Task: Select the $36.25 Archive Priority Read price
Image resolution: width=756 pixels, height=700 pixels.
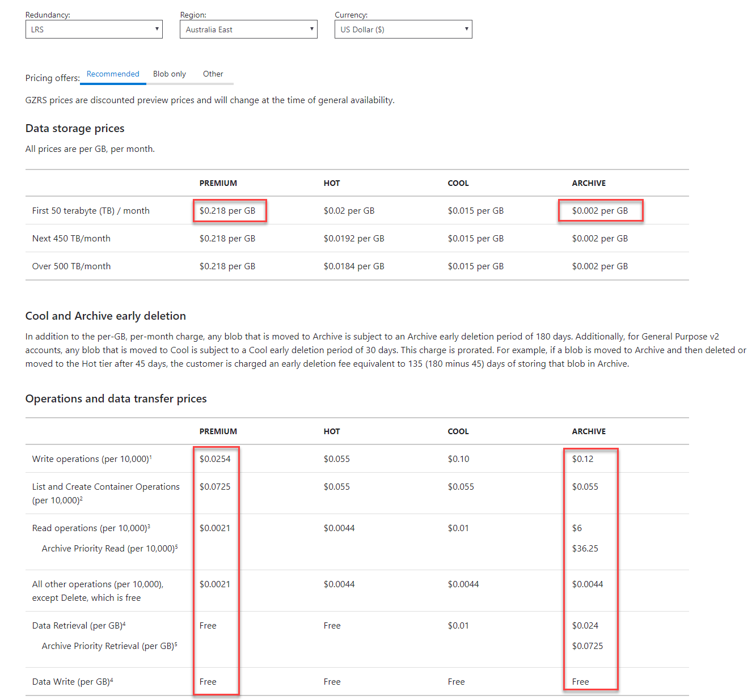Action: click(585, 549)
